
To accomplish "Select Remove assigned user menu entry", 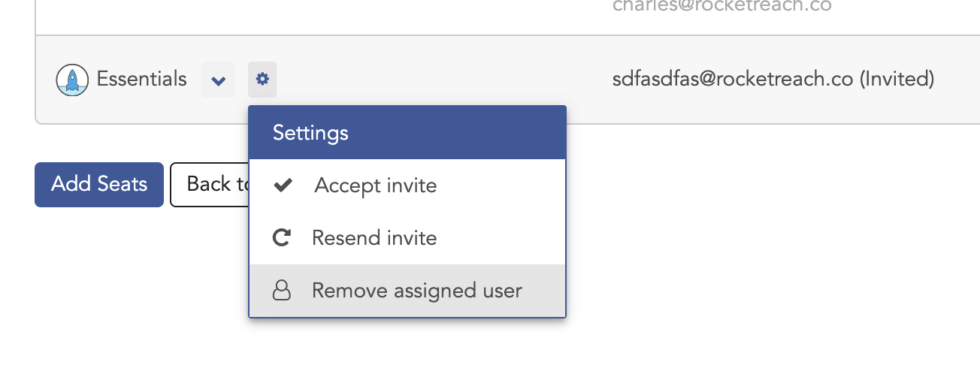I will click(x=407, y=291).
